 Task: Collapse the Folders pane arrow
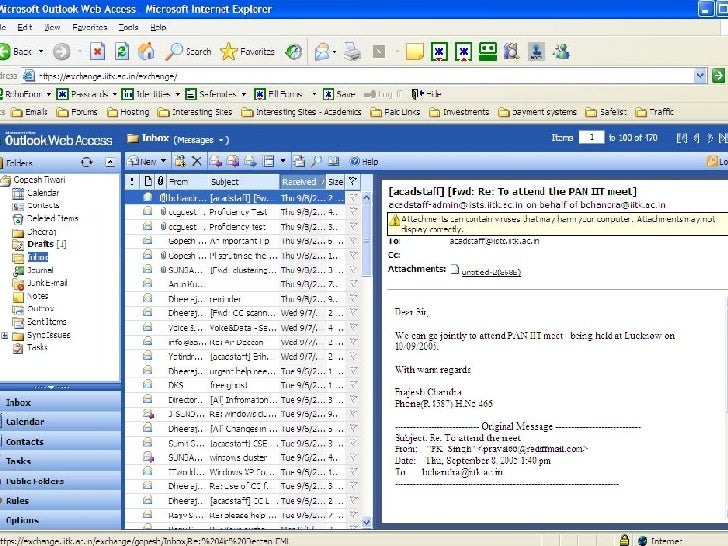pos(110,162)
